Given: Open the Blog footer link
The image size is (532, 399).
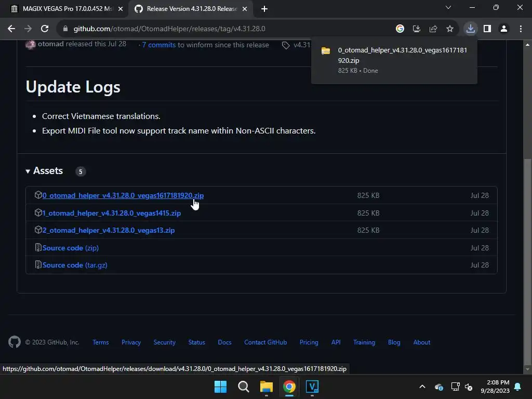Looking at the screenshot, I should tap(394, 342).
